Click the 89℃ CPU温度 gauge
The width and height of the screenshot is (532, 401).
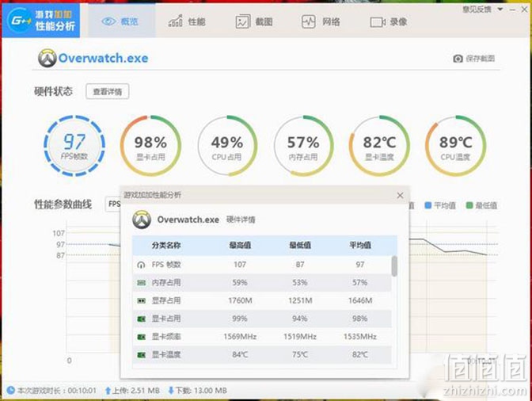(456, 146)
